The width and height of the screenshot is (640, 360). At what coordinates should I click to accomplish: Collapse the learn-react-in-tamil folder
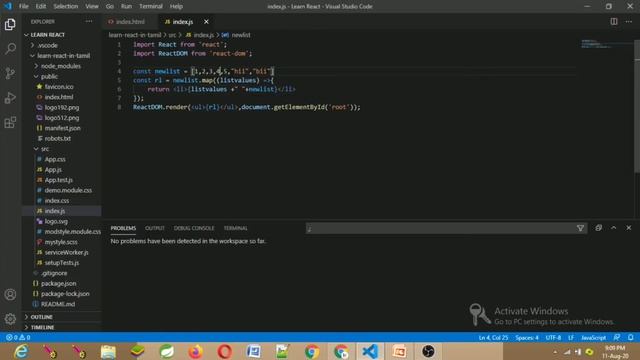[x=63, y=56]
